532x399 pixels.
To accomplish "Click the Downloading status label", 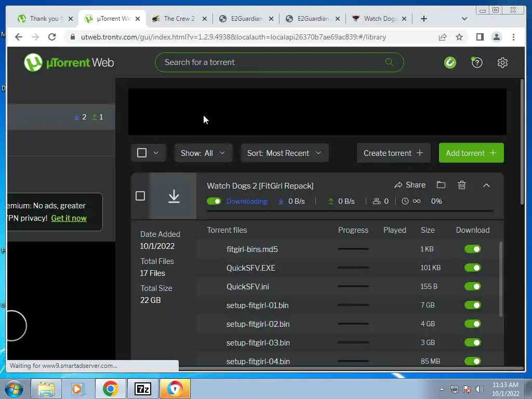I will coord(247,201).
